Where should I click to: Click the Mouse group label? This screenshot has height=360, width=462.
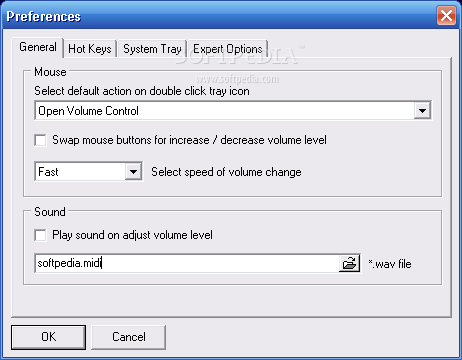coord(50,72)
